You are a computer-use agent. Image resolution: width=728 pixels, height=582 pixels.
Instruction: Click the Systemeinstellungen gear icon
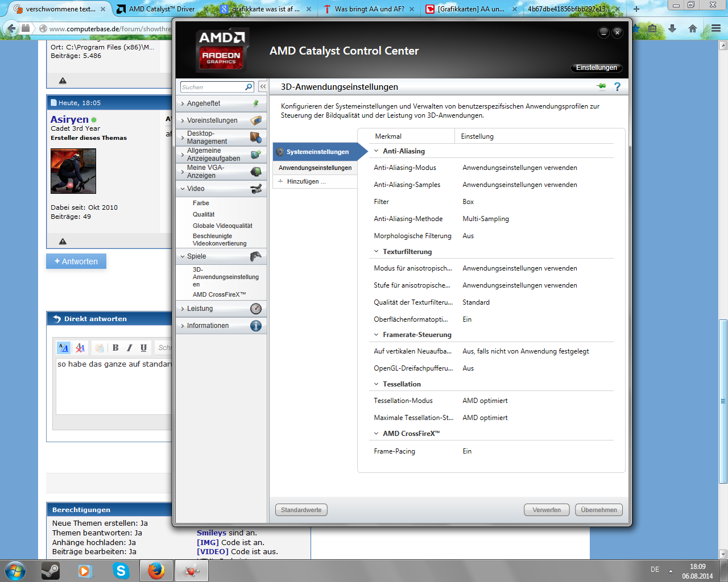pos(280,152)
